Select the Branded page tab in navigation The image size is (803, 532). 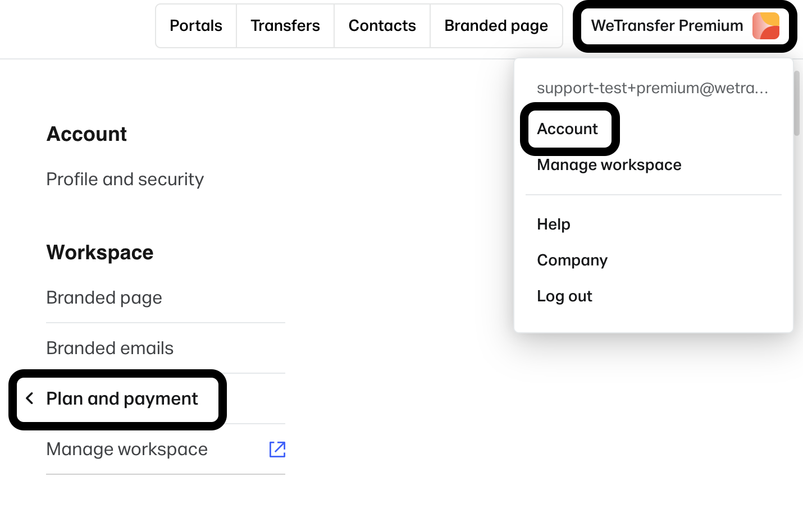click(x=496, y=25)
